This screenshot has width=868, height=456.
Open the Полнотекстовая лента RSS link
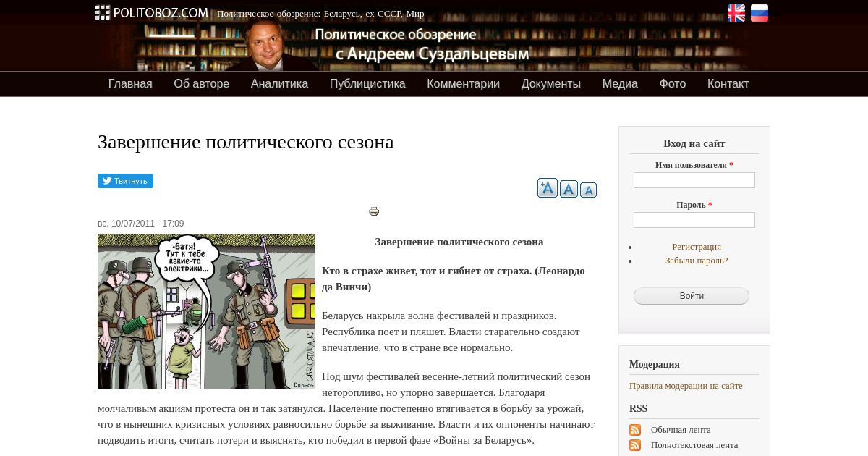point(694,445)
